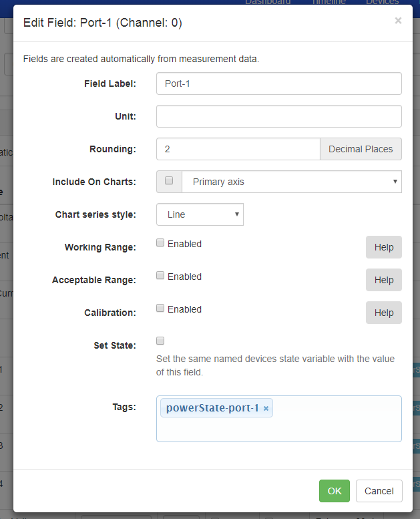Enable the Working Range checkbox
420x519 pixels.
tap(160, 244)
